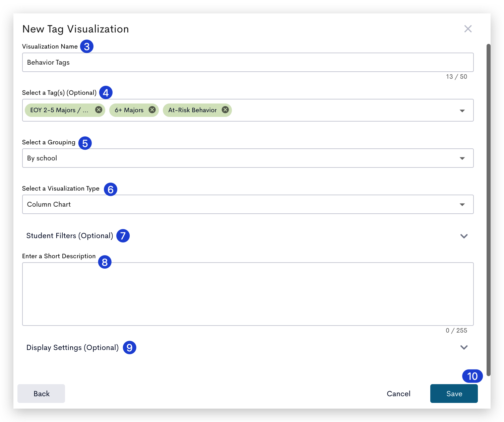The height and width of the screenshot is (422, 504).
Task: Click into the Short Description text area
Action: pos(248,294)
